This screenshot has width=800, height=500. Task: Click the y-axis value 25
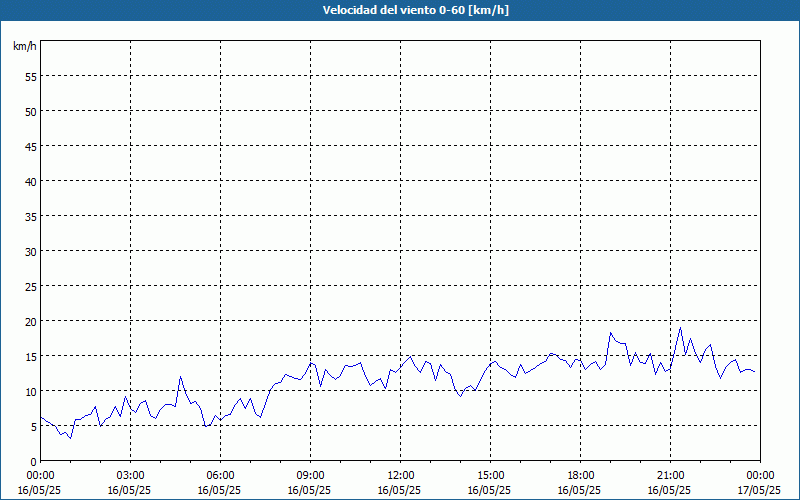click(31, 287)
